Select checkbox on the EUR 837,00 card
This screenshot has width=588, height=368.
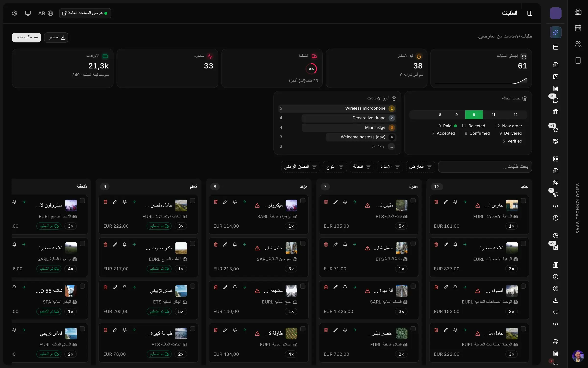523,243
